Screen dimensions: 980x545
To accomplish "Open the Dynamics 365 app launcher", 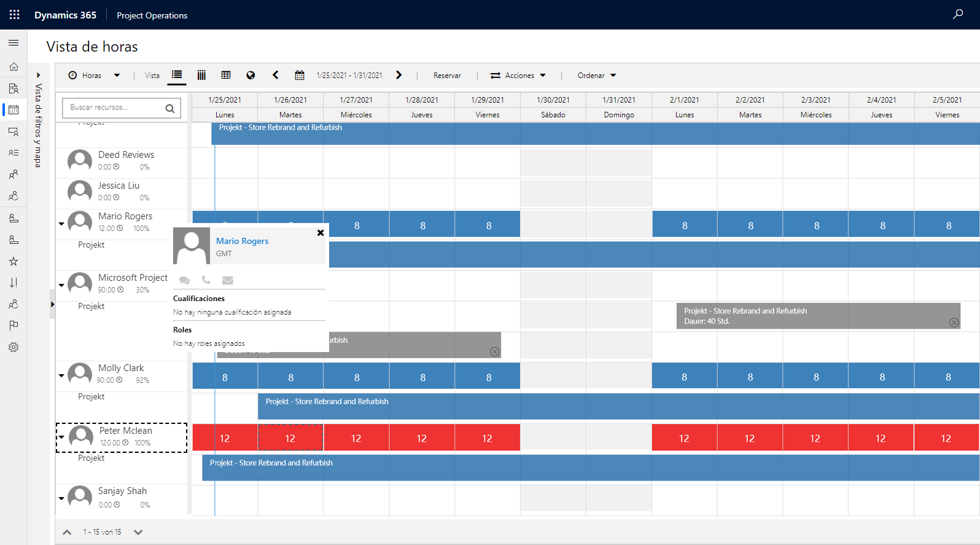I will [14, 15].
